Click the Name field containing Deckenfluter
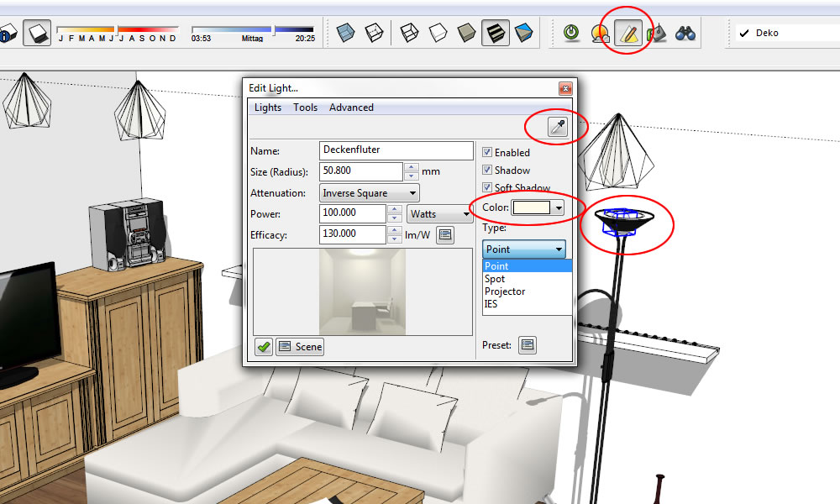Viewport: 840px width, 504px height. (x=396, y=150)
